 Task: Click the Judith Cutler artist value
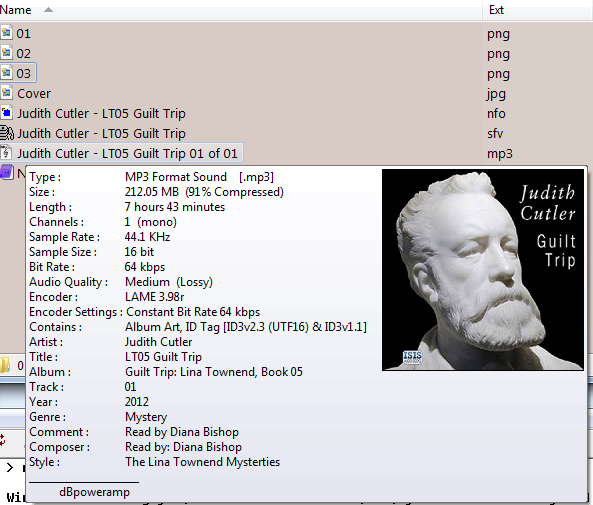[x=158, y=342]
